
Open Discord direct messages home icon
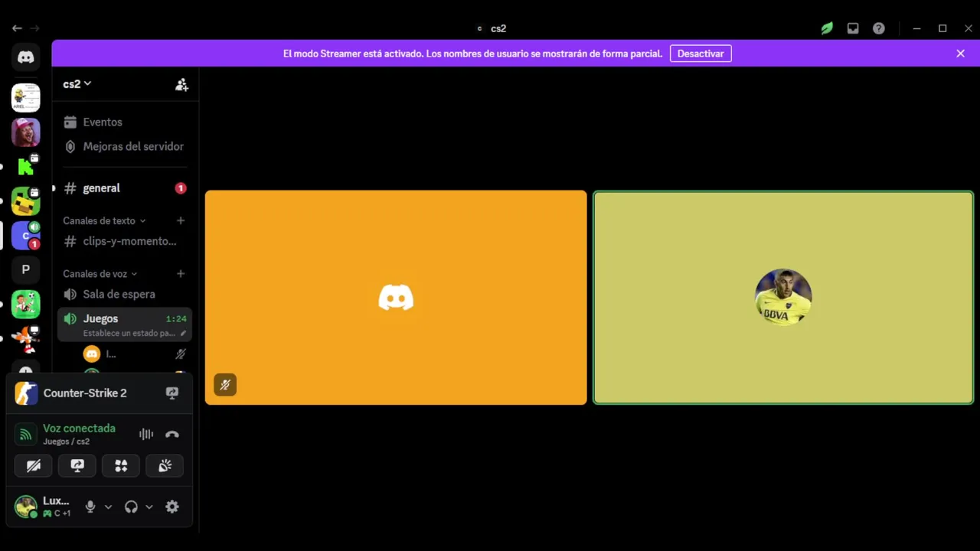[x=26, y=57]
